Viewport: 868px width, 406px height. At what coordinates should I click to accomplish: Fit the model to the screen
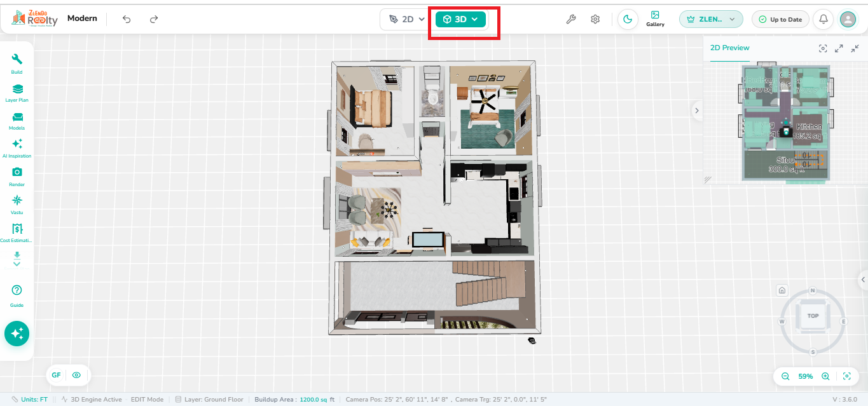coord(847,376)
